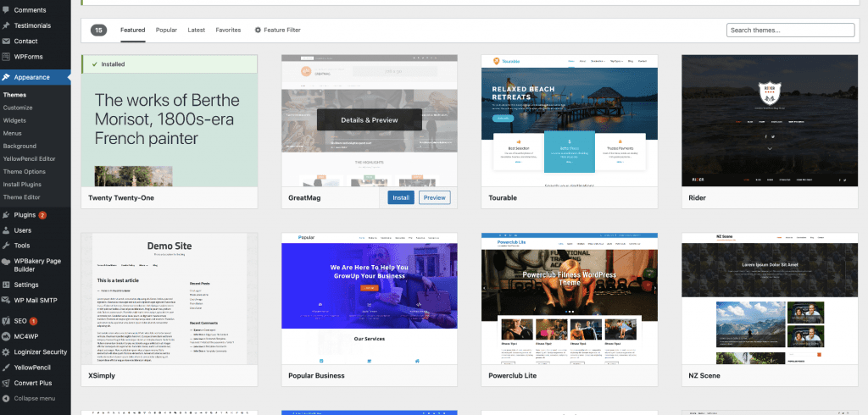Click the Tools wrench icon
Viewport: 868px width, 415px height.
coord(7,245)
